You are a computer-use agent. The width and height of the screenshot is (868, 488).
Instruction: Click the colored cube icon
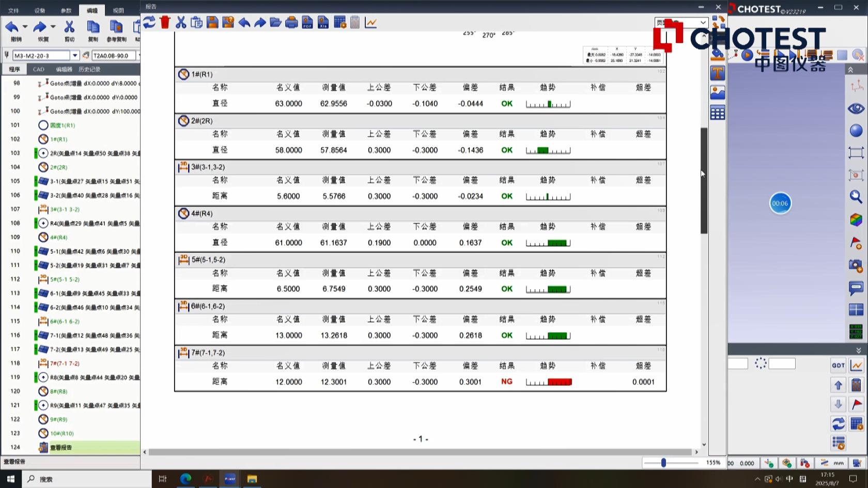click(x=856, y=219)
